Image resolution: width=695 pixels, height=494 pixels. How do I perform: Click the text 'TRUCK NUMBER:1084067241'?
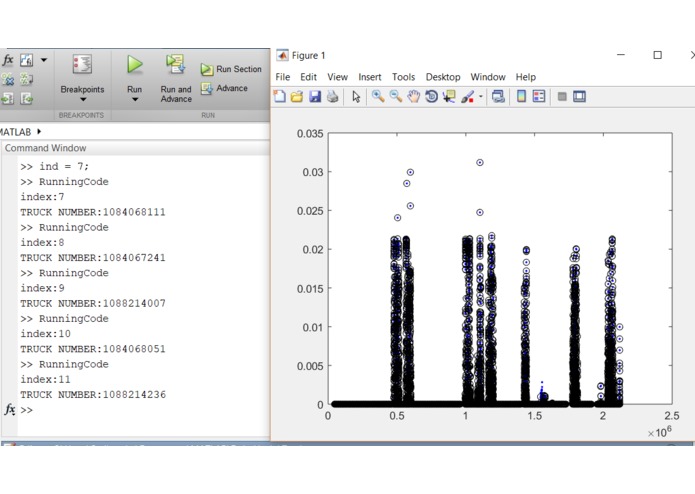pyautogui.click(x=93, y=258)
